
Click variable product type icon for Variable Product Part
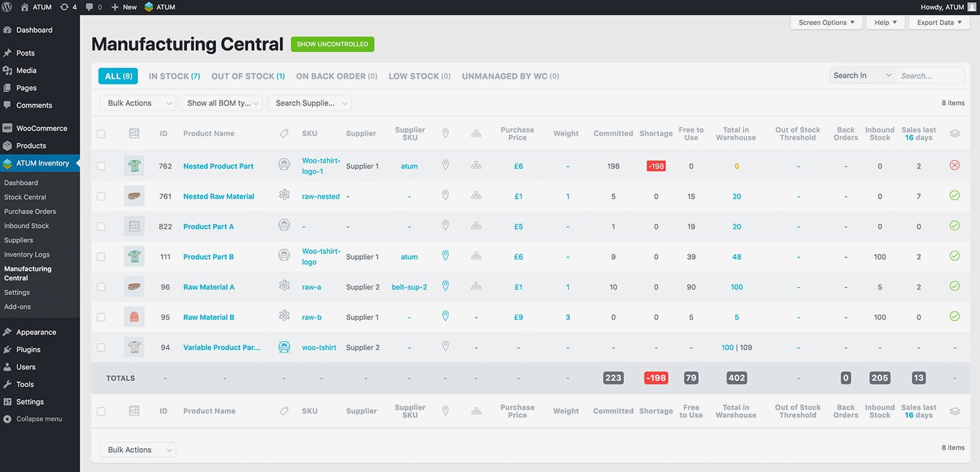point(284,347)
